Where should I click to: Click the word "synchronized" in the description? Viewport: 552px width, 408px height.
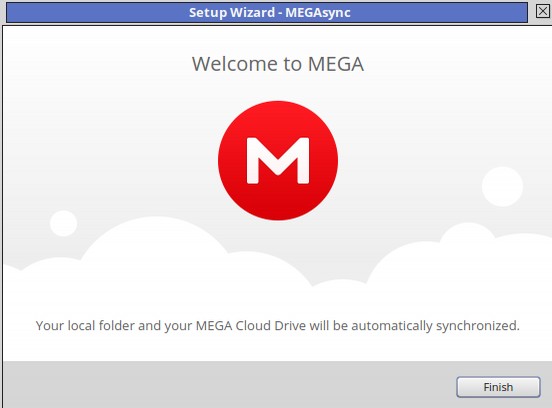click(x=476, y=326)
